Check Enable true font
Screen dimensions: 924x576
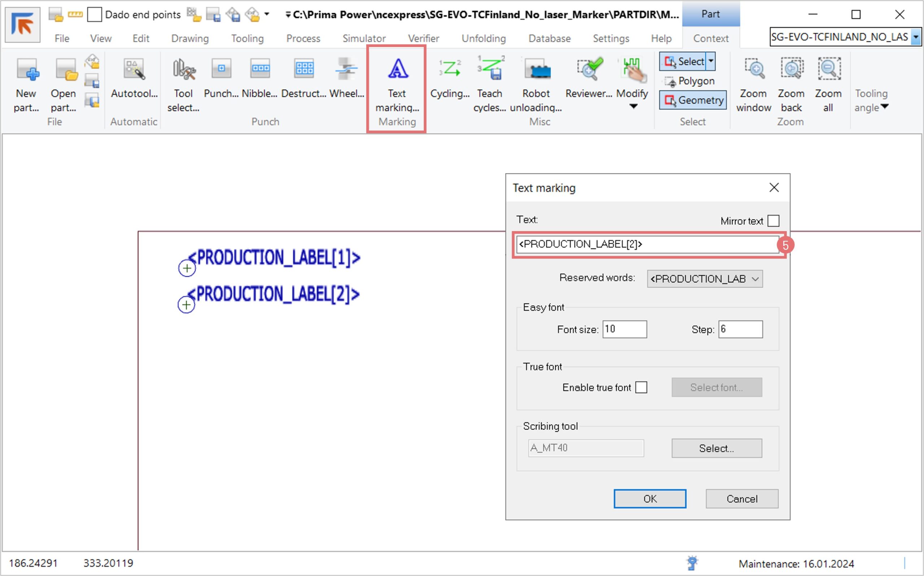click(x=641, y=387)
